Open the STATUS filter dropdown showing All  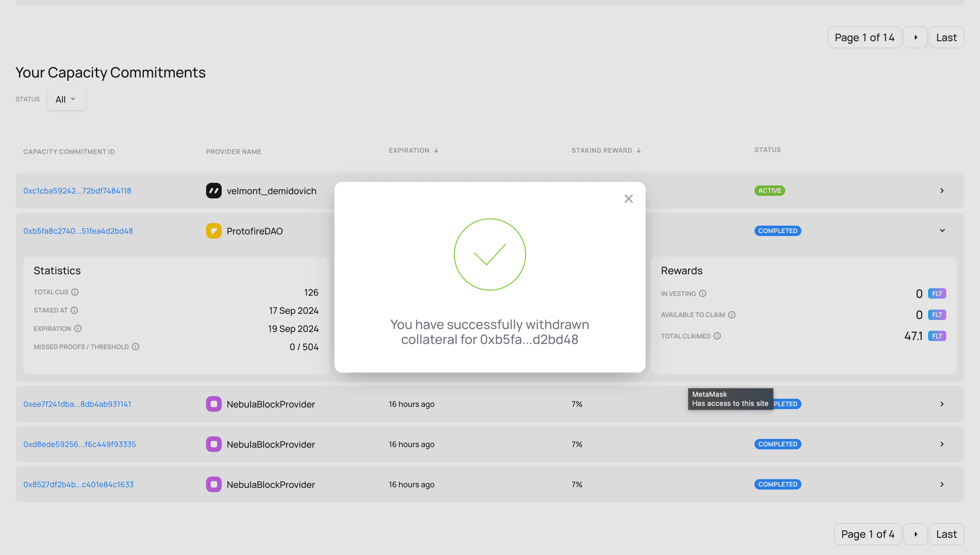(x=66, y=99)
